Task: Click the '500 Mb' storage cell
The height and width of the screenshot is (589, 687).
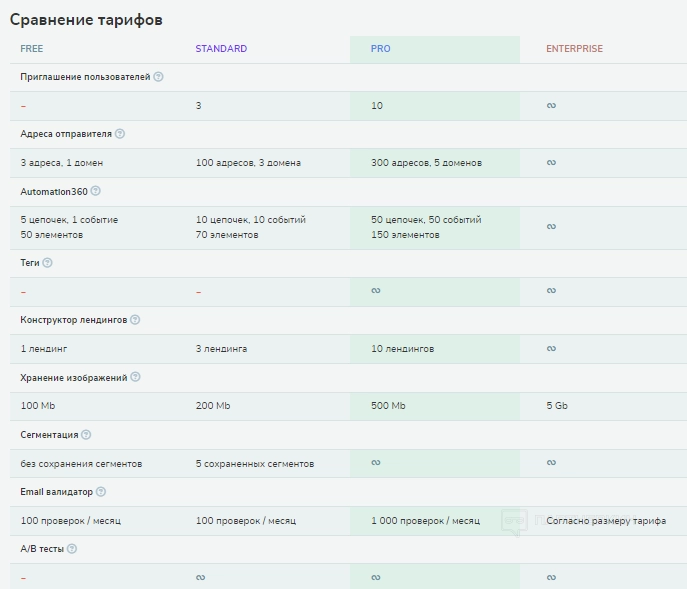Action: [388, 406]
